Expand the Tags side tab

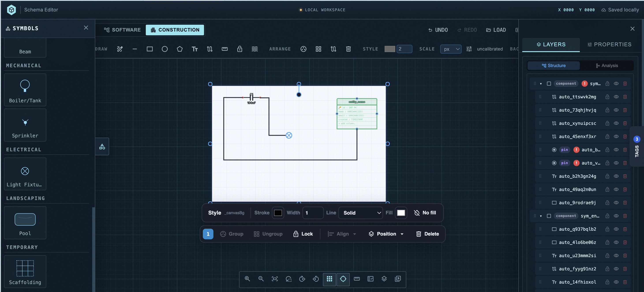637,147
